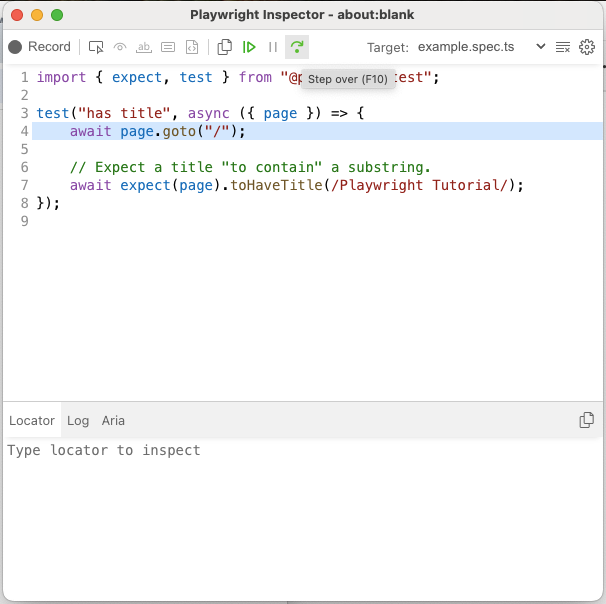606x604 pixels.
Task: Click the Record button
Action: click(40, 47)
